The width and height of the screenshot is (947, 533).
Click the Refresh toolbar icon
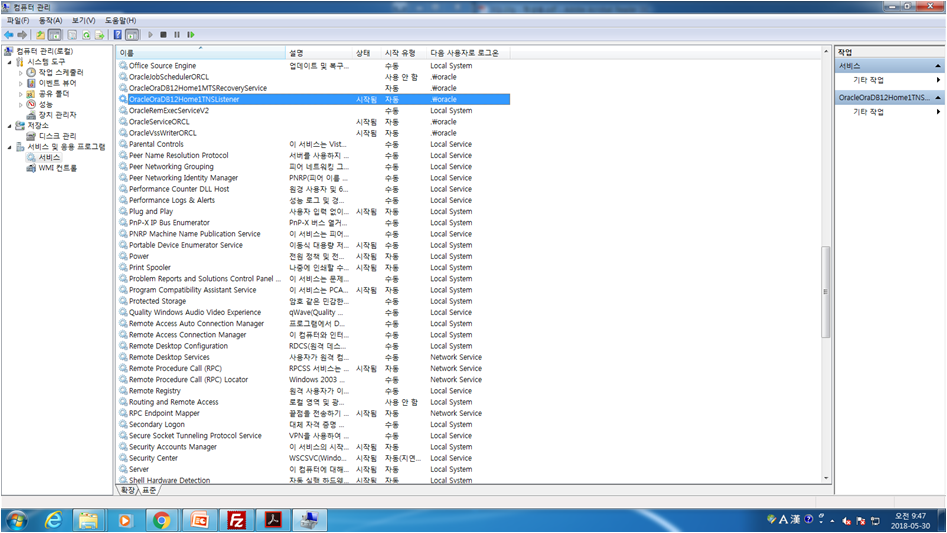86,35
